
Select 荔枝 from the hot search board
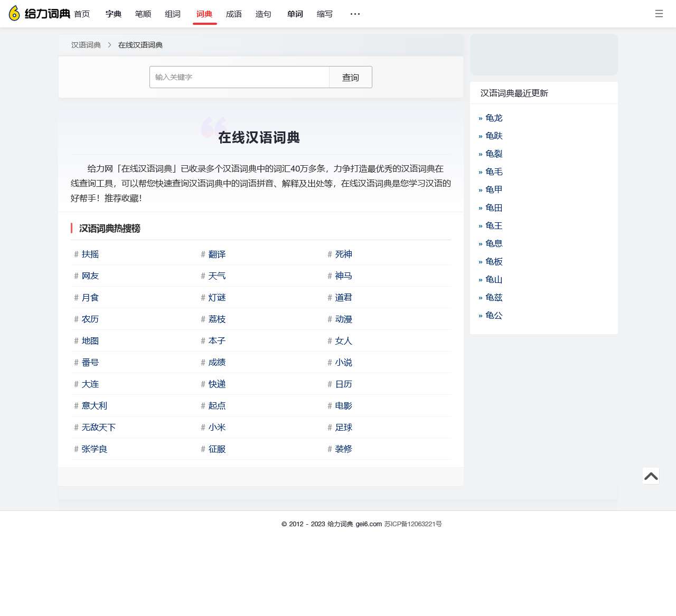[217, 319]
